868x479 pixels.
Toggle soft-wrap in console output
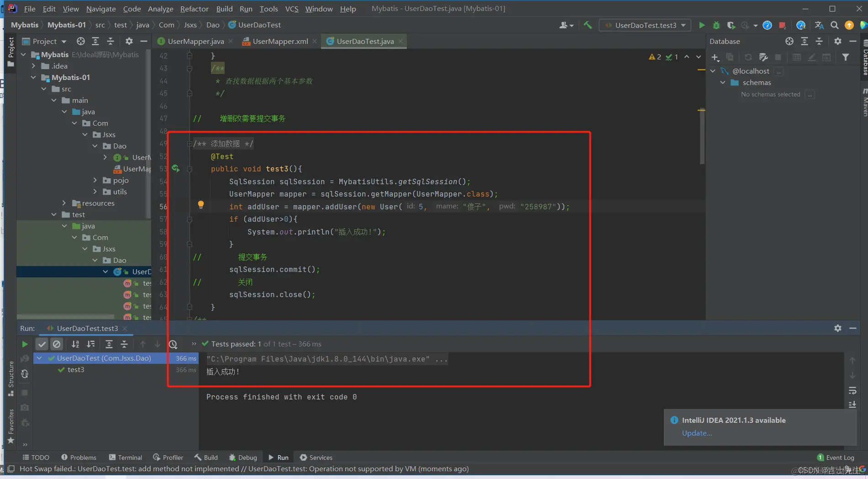[x=852, y=390]
